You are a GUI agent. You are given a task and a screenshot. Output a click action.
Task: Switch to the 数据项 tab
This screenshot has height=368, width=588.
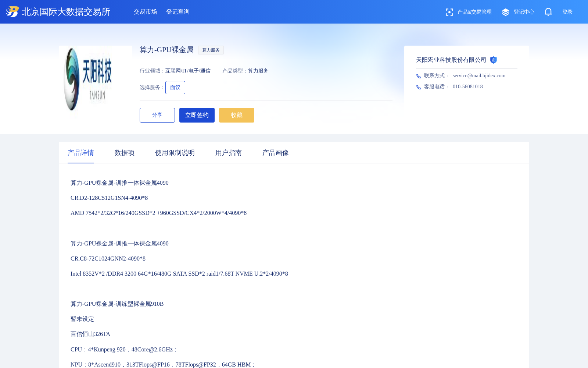[x=125, y=153]
